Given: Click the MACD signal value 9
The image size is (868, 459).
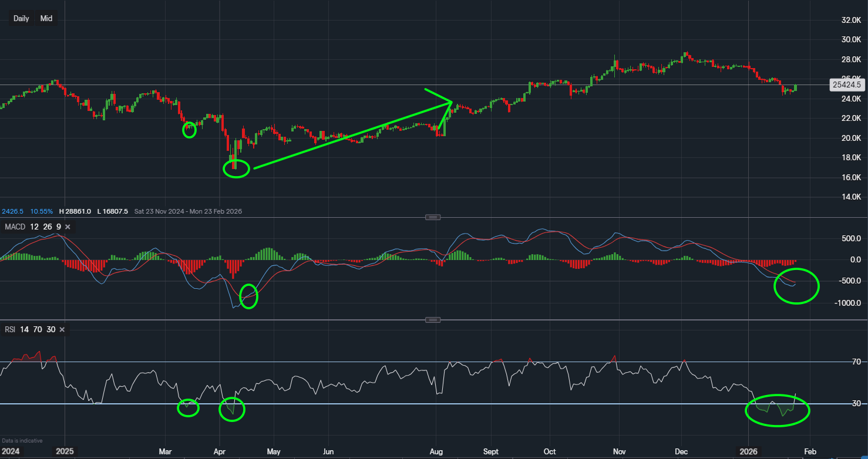Looking at the screenshot, I should click(58, 227).
